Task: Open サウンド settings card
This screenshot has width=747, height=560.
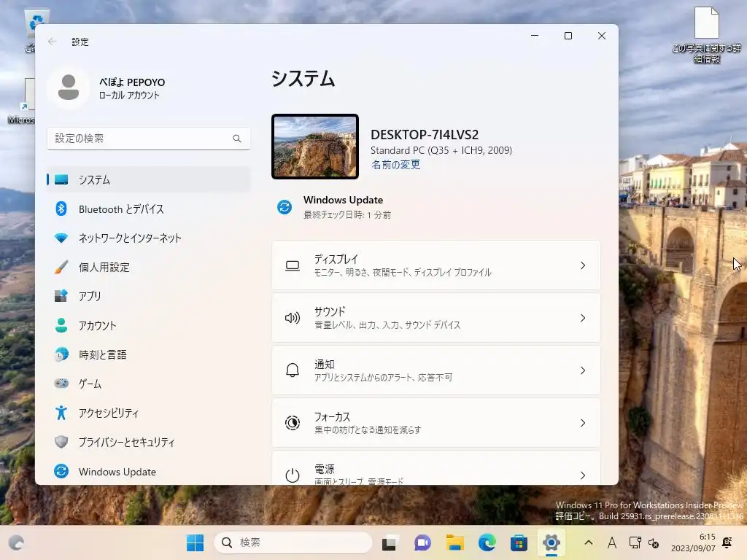Action: point(436,318)
